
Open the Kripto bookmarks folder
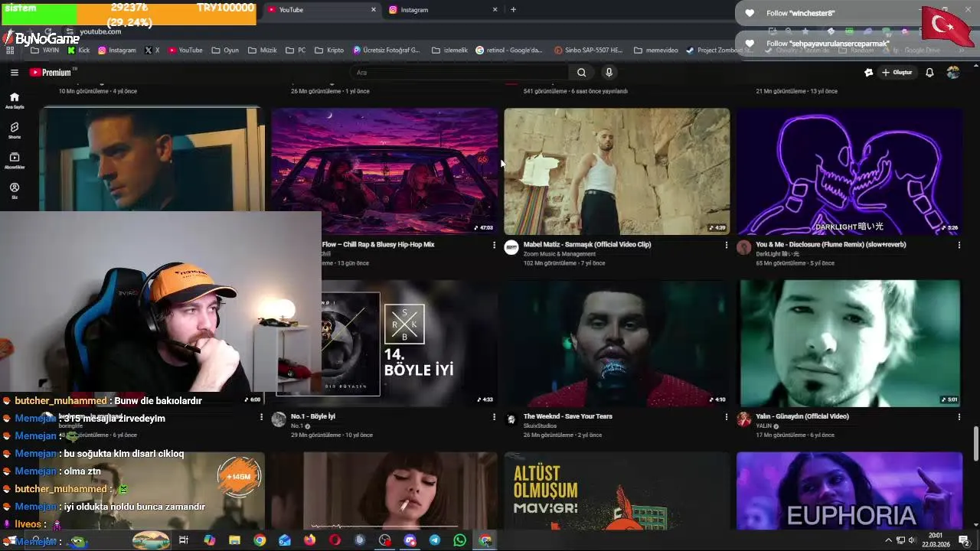coord(329,51)
